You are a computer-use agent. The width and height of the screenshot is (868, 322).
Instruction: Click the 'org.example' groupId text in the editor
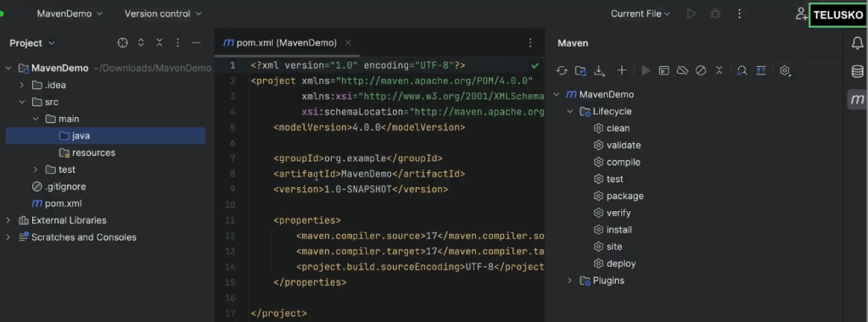356,158
